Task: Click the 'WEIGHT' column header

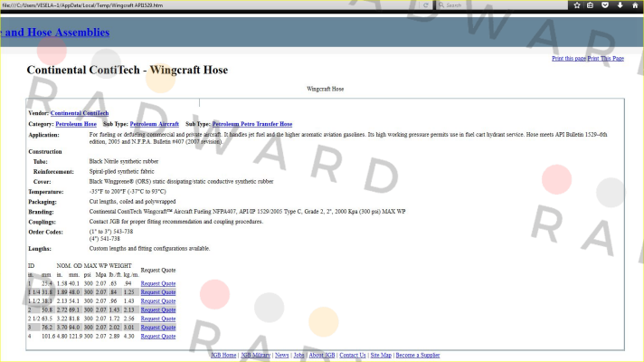Action: (120, 266)
